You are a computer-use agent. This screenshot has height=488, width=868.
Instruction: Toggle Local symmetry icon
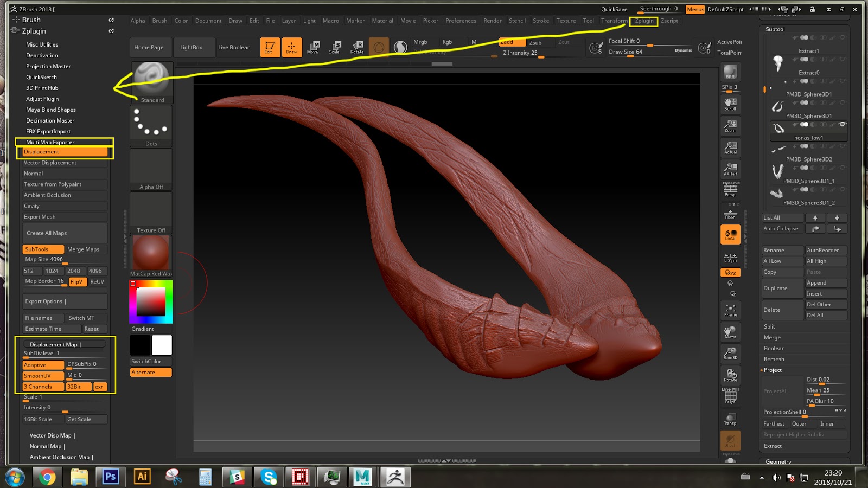(730, 235)
